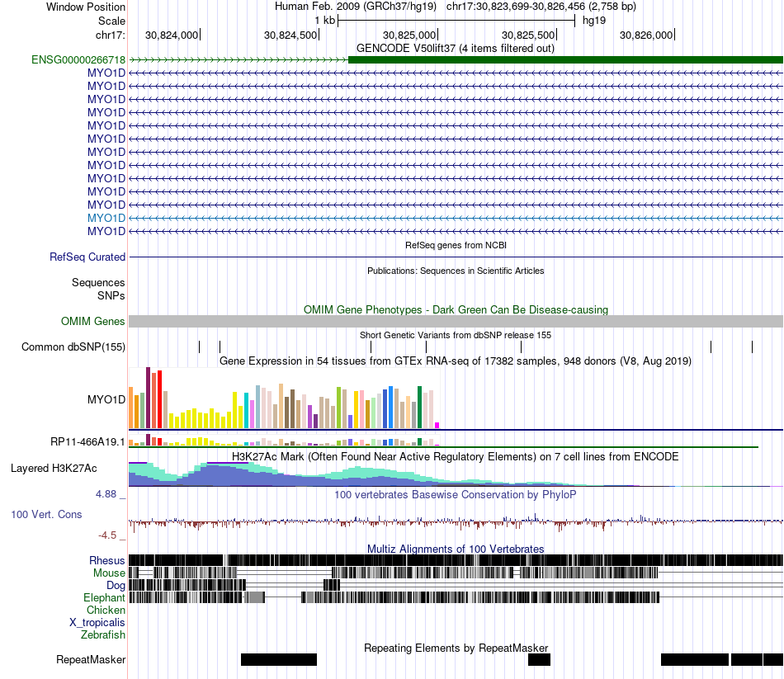Image resolution: width=784 pixels, height=679 pixels.
Task: Select the gray OMIM Genes bar
Action: point(456,321)
